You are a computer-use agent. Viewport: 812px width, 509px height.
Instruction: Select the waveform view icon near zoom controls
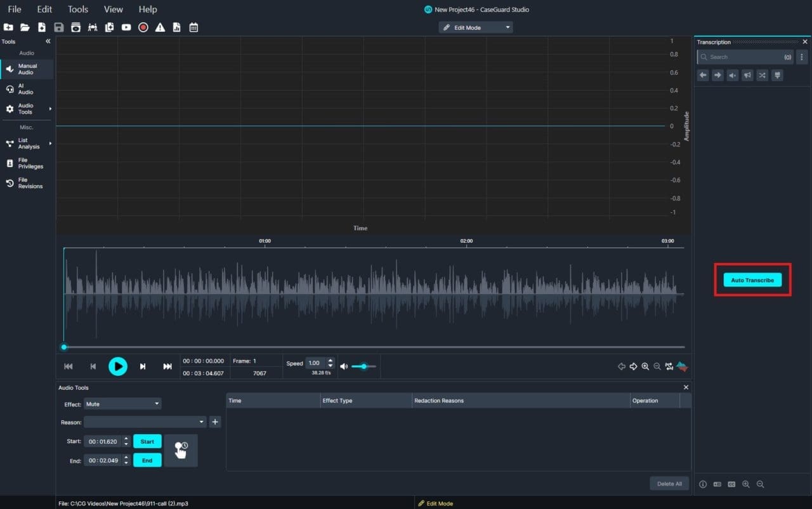coord(681,366)
